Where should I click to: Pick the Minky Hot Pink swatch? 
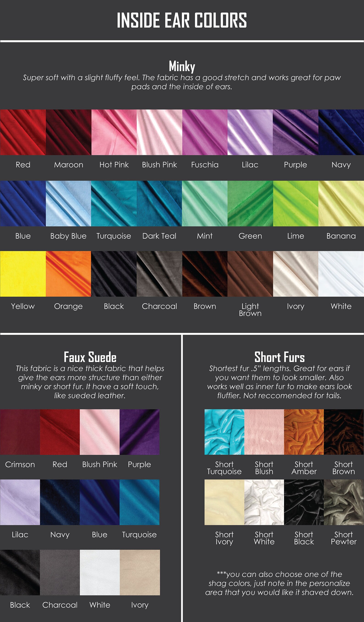(114, 132)
